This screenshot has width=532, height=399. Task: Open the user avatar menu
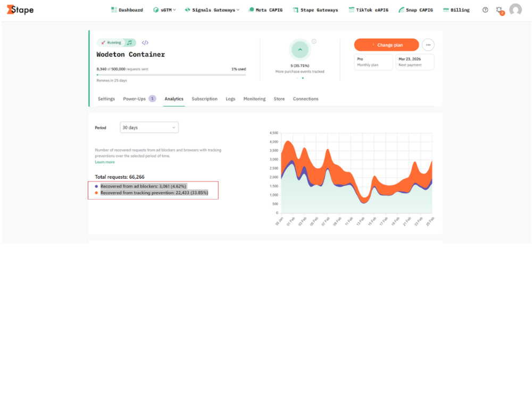[x=516, y=10]
